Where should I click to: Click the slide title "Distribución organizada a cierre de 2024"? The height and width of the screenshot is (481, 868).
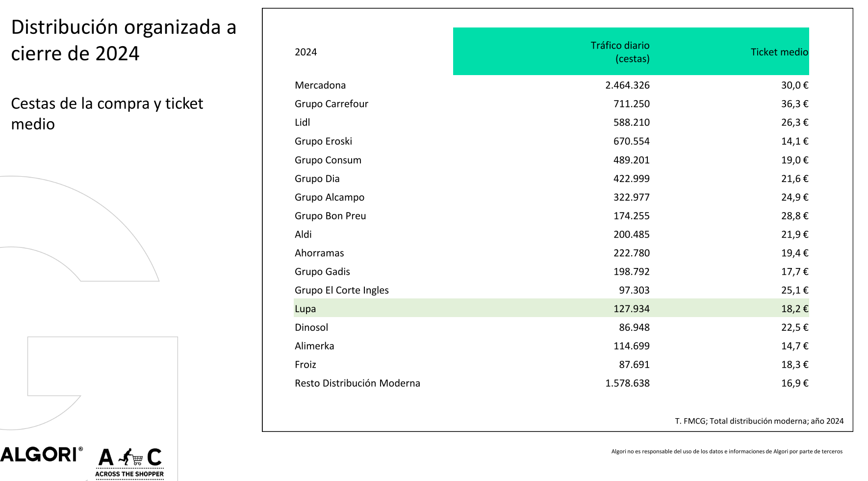[124, 40]
